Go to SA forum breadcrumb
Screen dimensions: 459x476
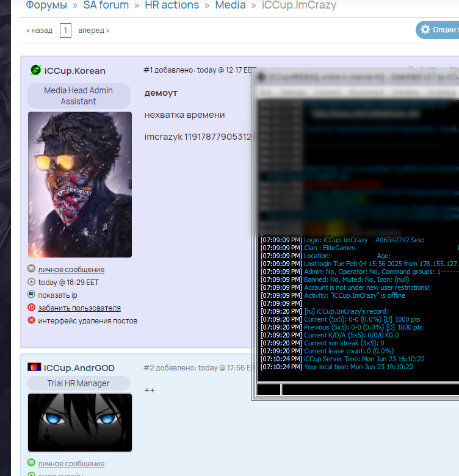click(x=106, y=5)
